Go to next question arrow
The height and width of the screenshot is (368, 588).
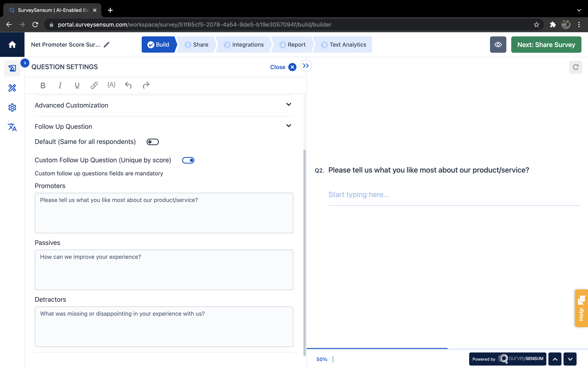[570, 359]
